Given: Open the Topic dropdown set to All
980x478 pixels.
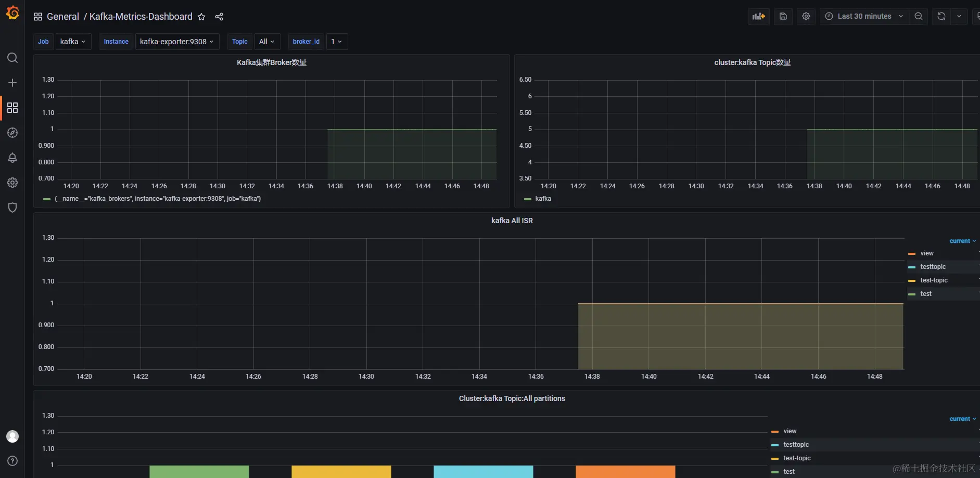Looking at the screenshot, I should point(267,42).
